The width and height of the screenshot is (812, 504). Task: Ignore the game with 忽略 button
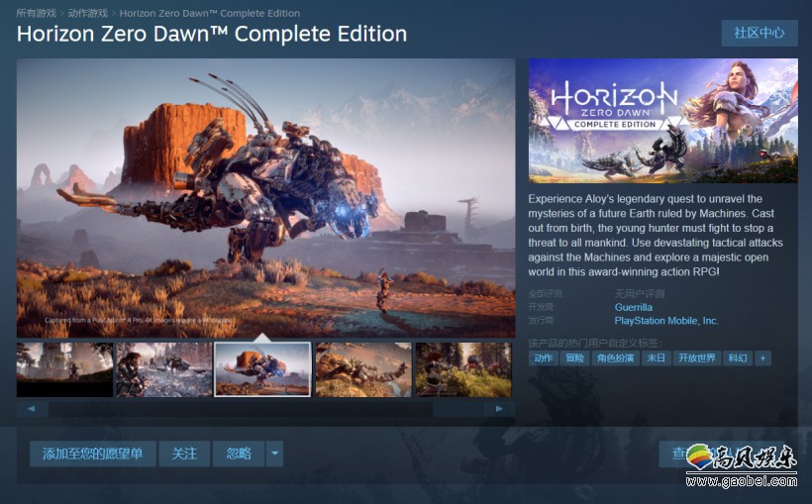click(x=239, y=454)
